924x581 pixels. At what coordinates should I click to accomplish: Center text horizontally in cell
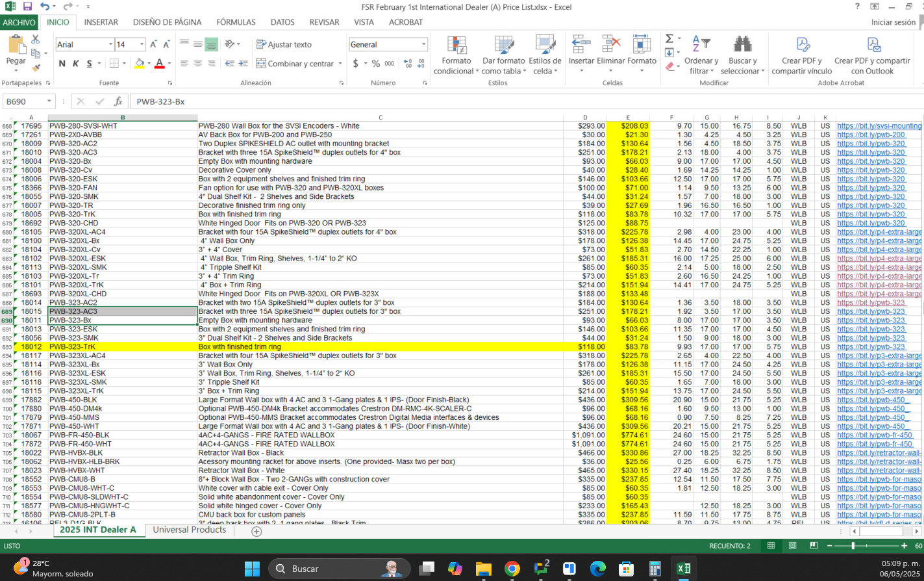[198, 64]
